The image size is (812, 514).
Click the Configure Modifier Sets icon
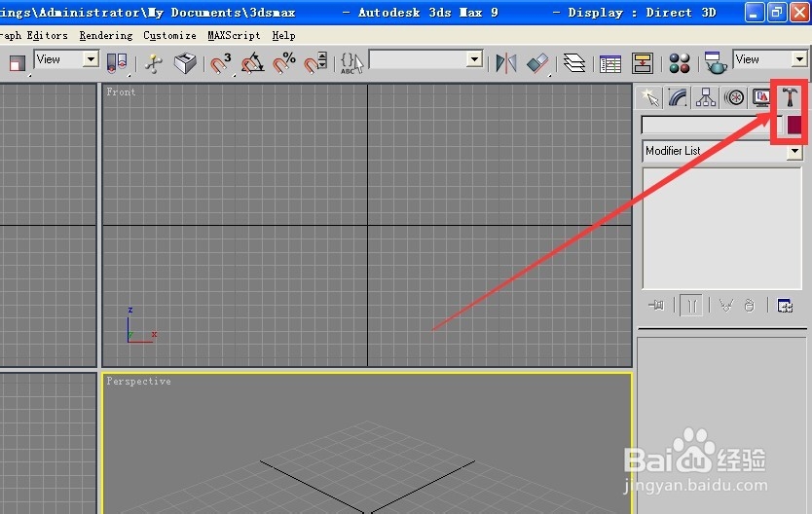click(785, 306)
